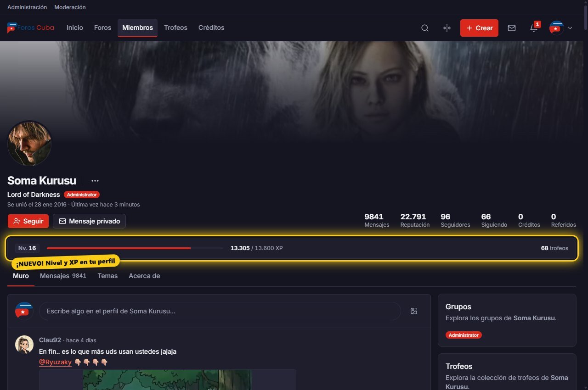Click the 0 Referidos stat
This screenshot has height=390, width=588.
[564, 220]
